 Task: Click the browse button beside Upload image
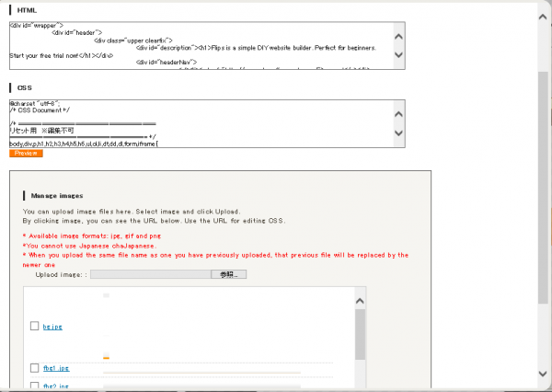(228, 275)
